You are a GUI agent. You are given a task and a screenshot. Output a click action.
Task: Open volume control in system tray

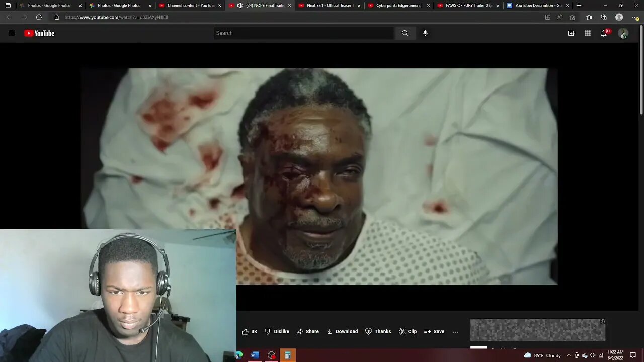point(592,355)
